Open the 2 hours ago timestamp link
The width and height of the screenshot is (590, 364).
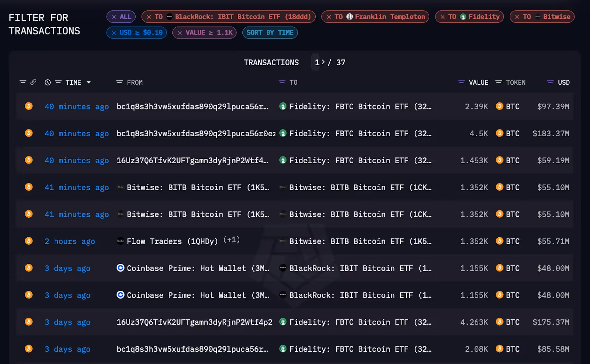[x=70, y=241]
